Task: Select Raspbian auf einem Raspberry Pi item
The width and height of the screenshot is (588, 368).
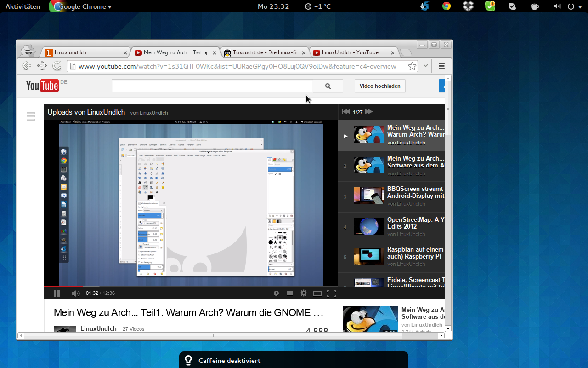Action: pos(391,257)
